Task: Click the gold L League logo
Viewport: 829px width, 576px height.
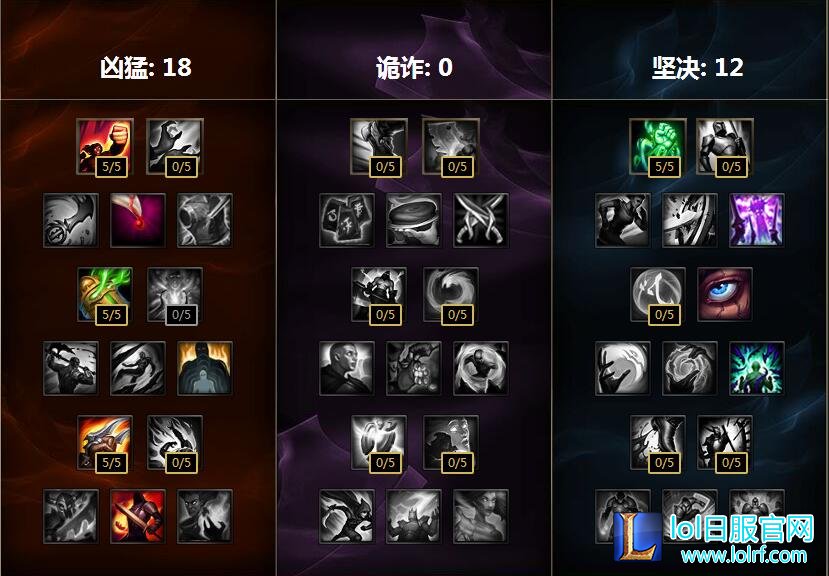Action: (x=638, y=536)
